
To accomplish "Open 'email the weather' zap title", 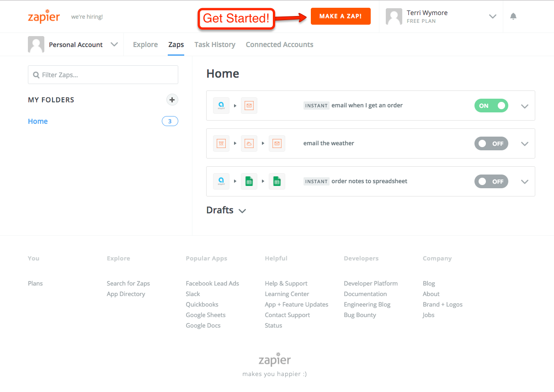I will tap(329, 143).
